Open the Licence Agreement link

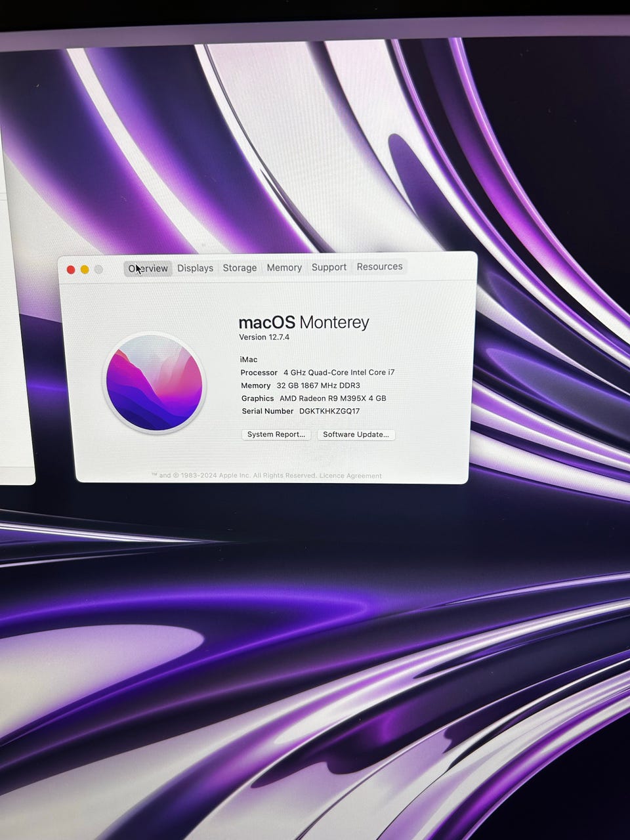pos(350,476)
